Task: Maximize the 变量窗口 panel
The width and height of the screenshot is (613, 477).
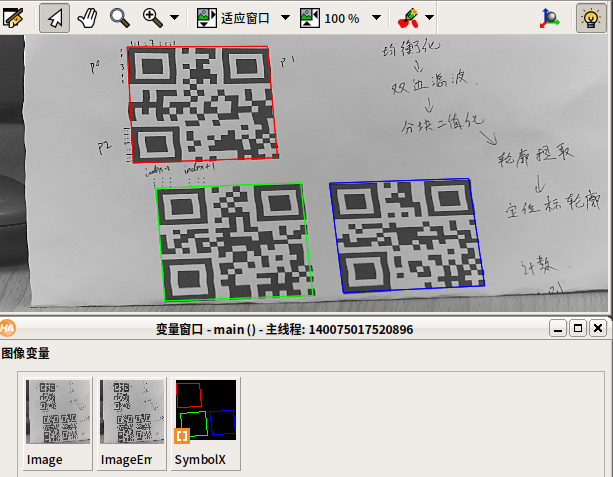Action: pos(578,328)
